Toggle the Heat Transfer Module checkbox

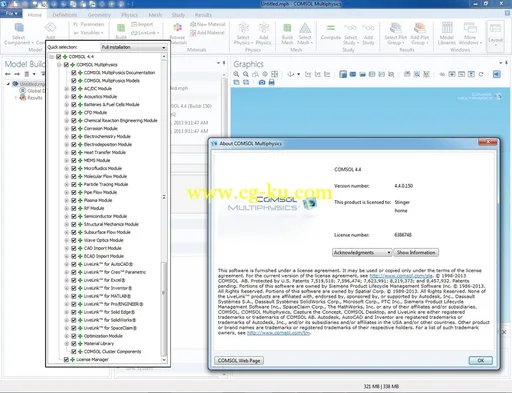pos(74,152)
